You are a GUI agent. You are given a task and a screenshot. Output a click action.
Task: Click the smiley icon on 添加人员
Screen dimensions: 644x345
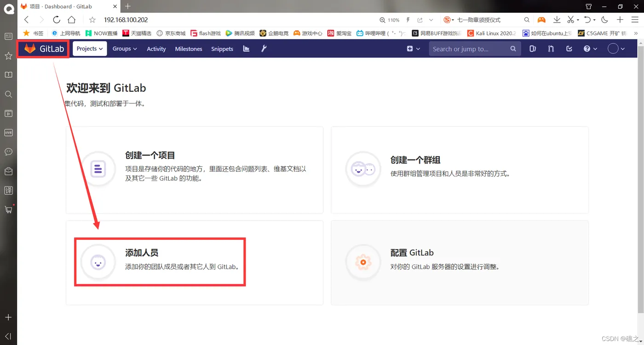click(x=98, y=262)
